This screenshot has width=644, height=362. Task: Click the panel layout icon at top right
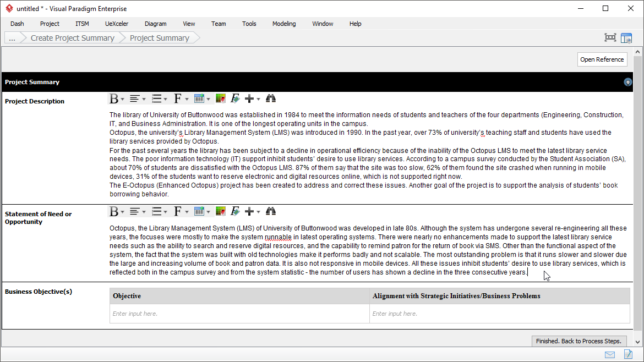point(626,38)
